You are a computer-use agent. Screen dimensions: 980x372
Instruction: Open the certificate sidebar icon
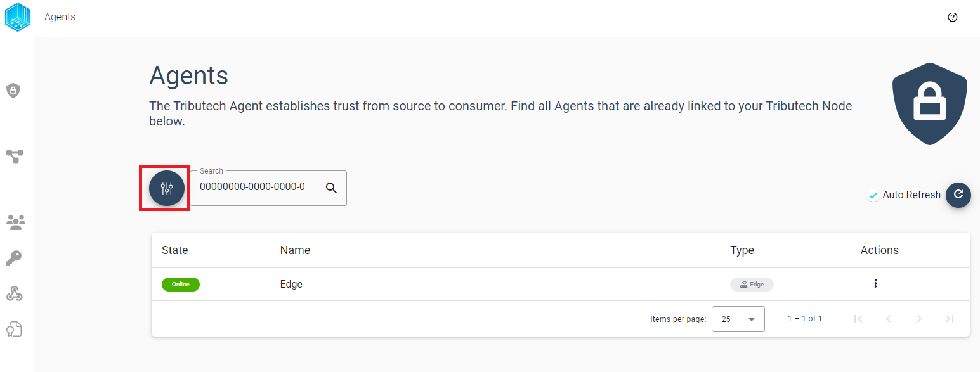tap(14, 330)
